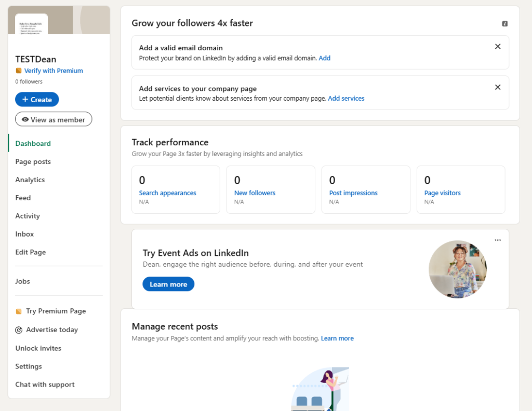The width and height of the screenshot is (532, 411).
Task: Open Unlock invites in the sidebar
Action: [38, 348]
